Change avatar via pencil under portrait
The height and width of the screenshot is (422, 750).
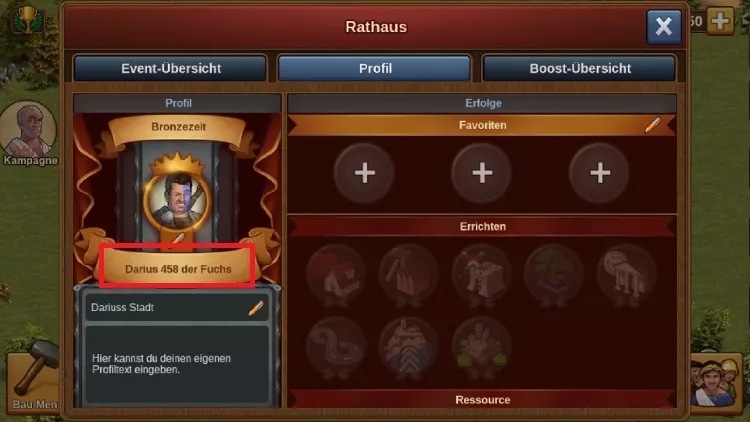(177, 238)
